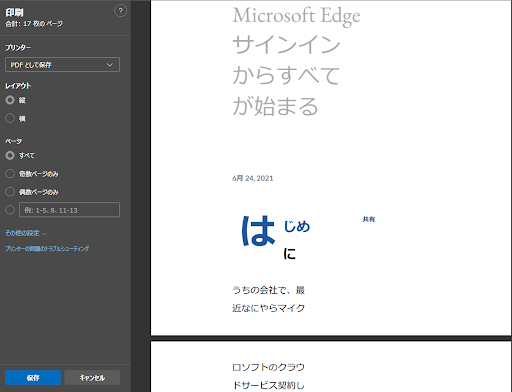Click the Microsoft Edge title text in preview
Image resolution: width=512 pixels, height=392 pixels.
(296, 16)
